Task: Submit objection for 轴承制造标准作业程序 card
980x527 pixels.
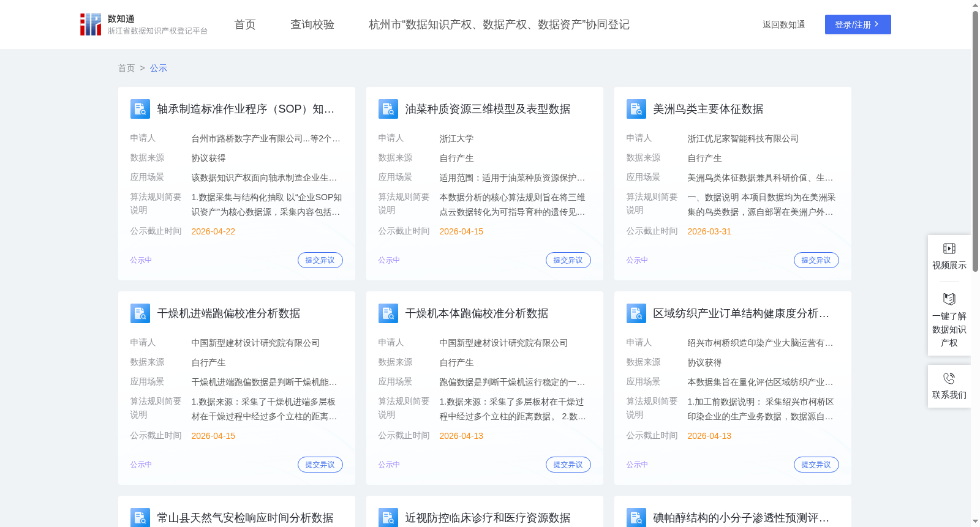Action: click(320, 260)
